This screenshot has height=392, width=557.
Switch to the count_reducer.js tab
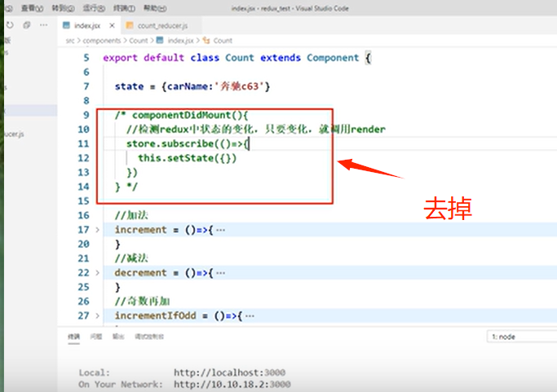[162, 25]
